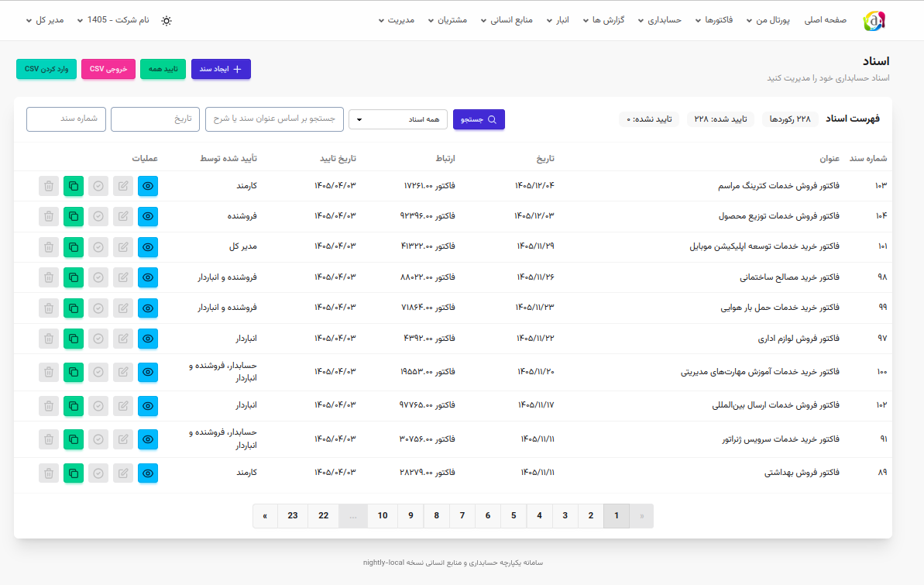
Task: View document 99 air freight invoice
Action: [x=148, y=308]
